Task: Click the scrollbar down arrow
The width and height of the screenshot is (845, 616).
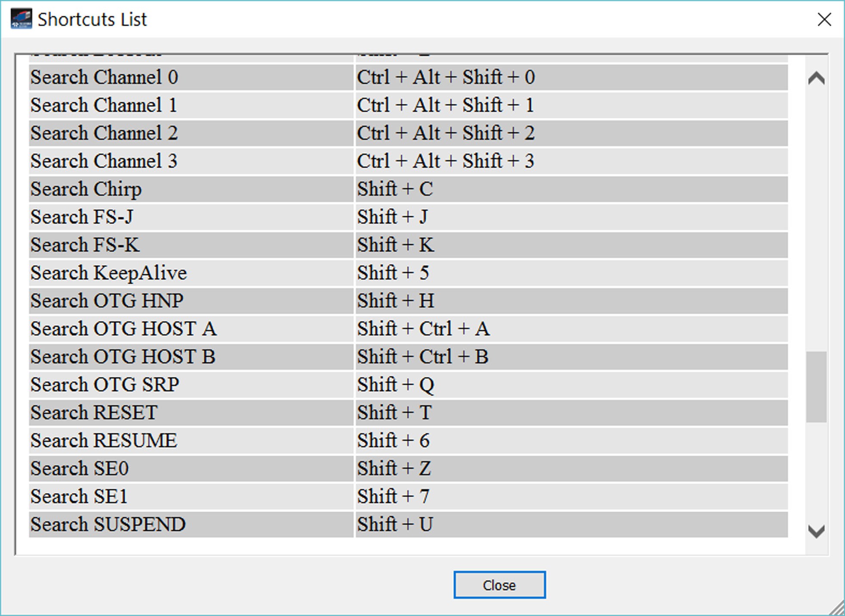Action: (816, 531)
